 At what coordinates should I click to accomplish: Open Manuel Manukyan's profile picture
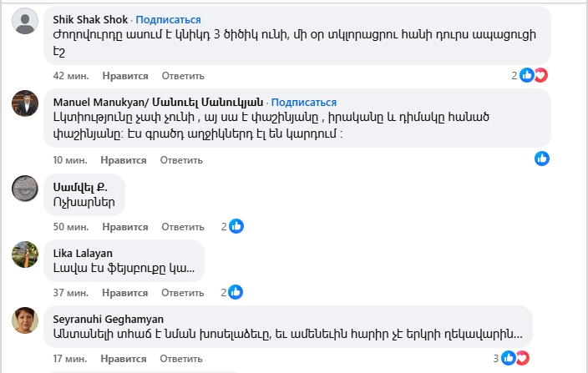[x=25, y=103]
